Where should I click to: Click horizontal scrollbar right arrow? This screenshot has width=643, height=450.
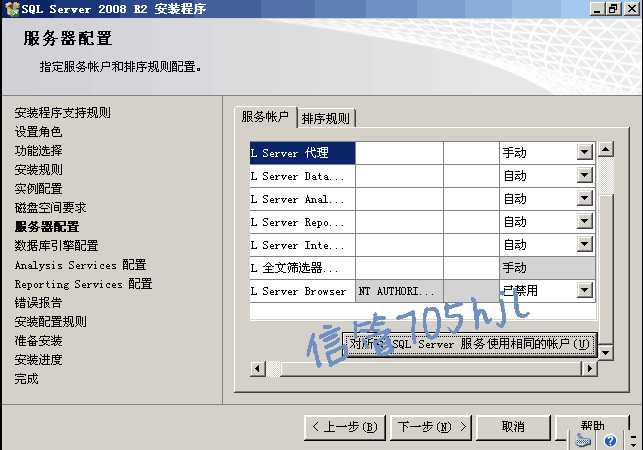(589, 368)
